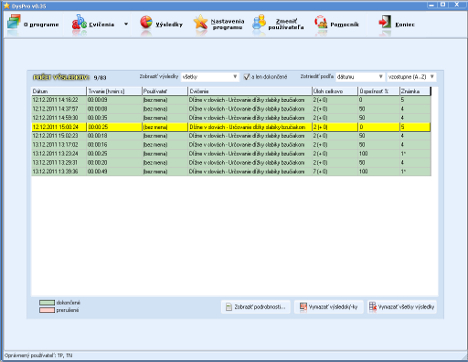This screenshot has width=468, height=362.
Task: Click the Používateľ column header
Action: [165, 91]
